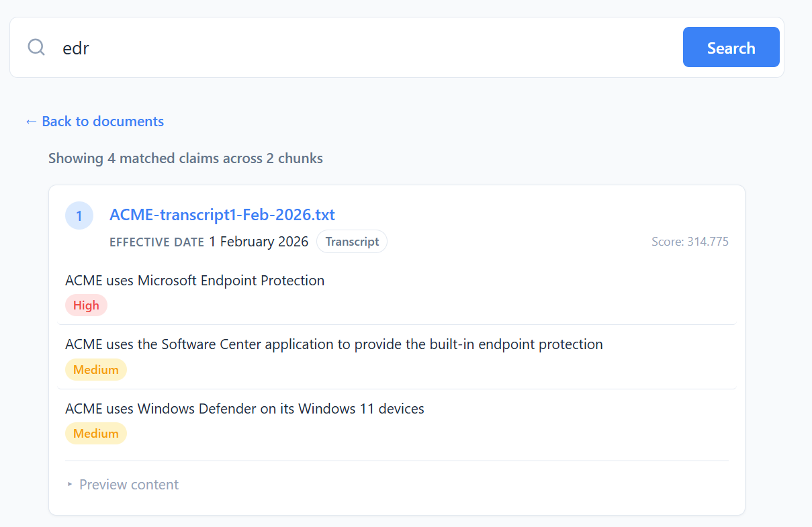Click the magnifying glass search icon

pyautogui.click(x=36, y=48)
